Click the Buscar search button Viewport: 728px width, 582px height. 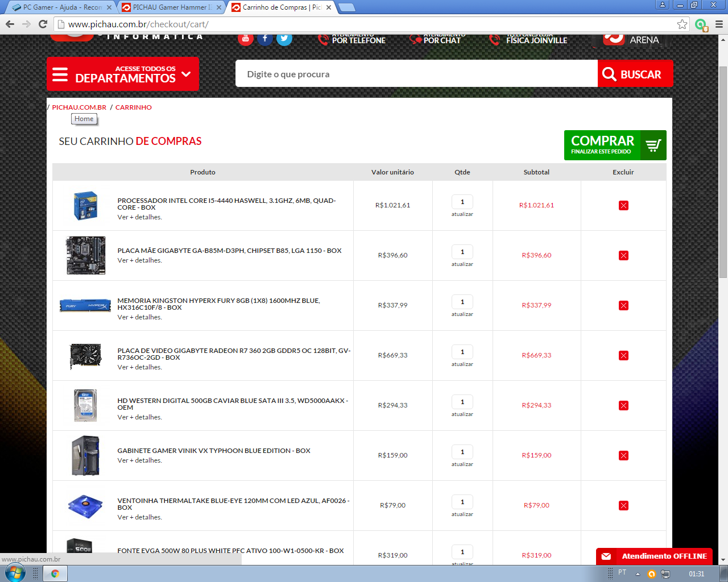(x=635, y=74)
